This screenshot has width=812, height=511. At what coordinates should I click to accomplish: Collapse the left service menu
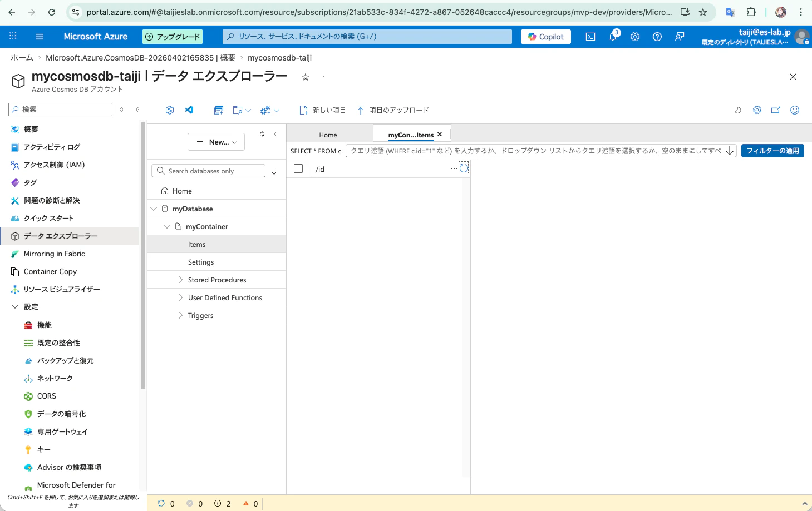(x=137, y=110)
